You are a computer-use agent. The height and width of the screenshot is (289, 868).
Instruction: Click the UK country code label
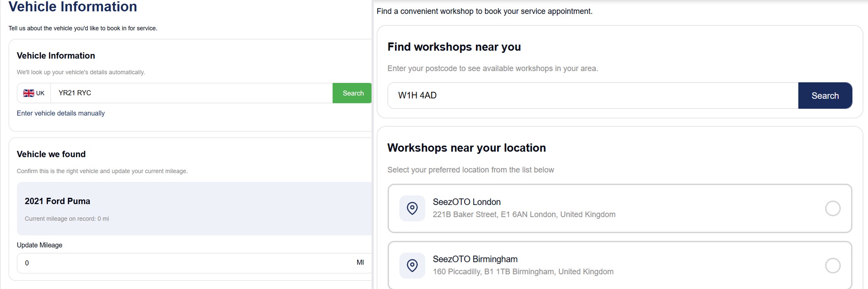point(40,93)
